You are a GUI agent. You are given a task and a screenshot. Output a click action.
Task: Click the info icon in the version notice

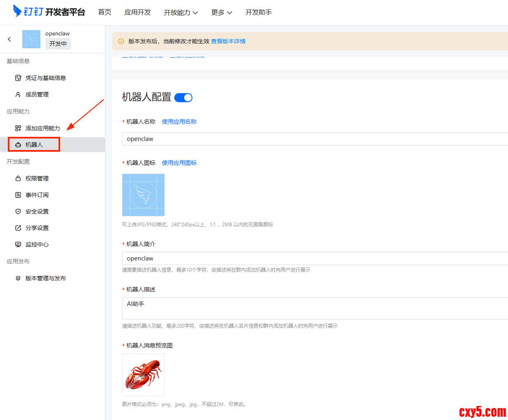(x=121, y=41)
